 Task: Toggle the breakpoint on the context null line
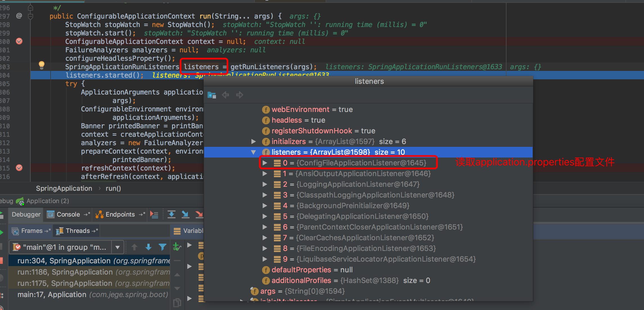point(19,41)
